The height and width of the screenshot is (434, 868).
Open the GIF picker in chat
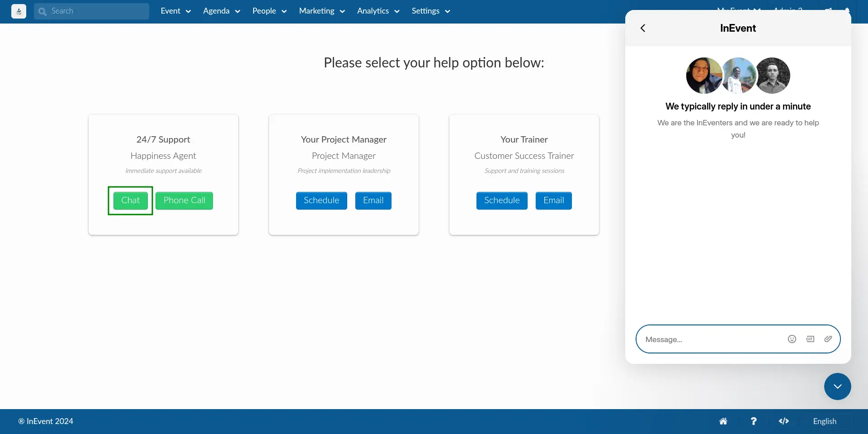tap(810, 339)
